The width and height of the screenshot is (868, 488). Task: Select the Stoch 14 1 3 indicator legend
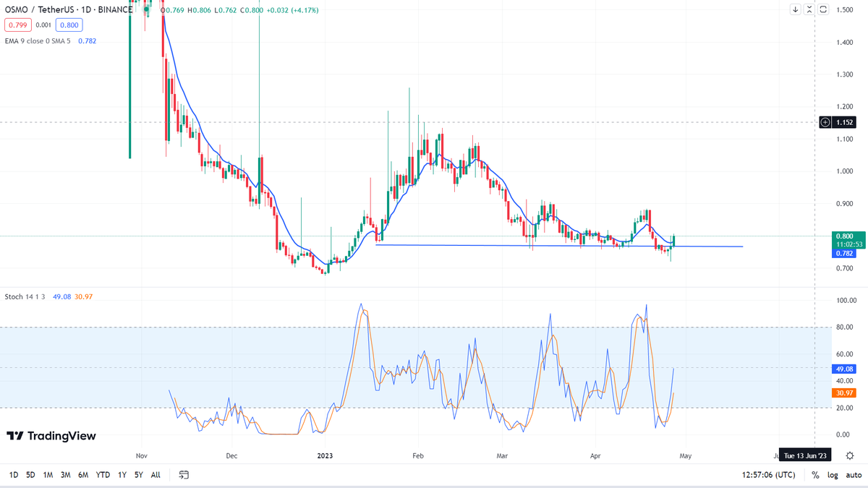(26, 297)
